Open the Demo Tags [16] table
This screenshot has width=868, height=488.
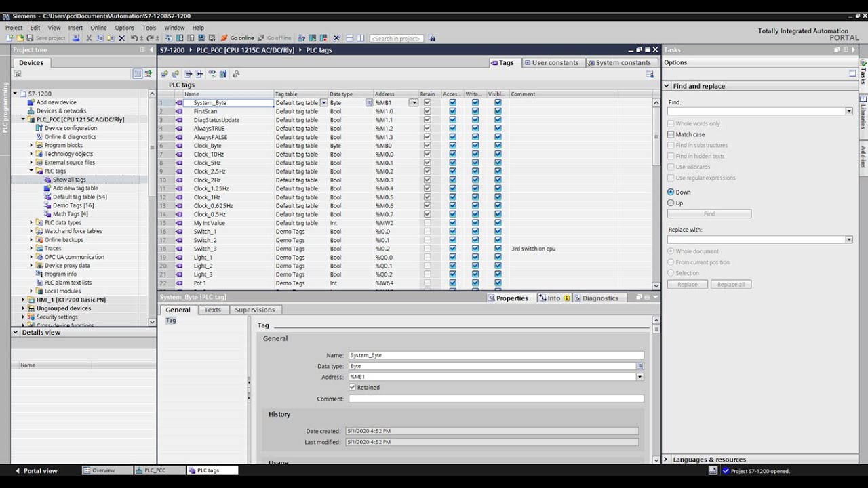73,205
